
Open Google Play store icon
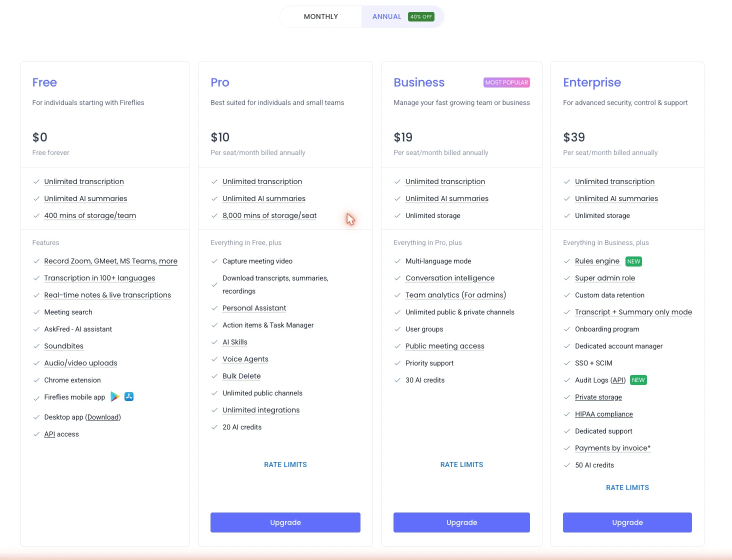(x=115, y=396)
